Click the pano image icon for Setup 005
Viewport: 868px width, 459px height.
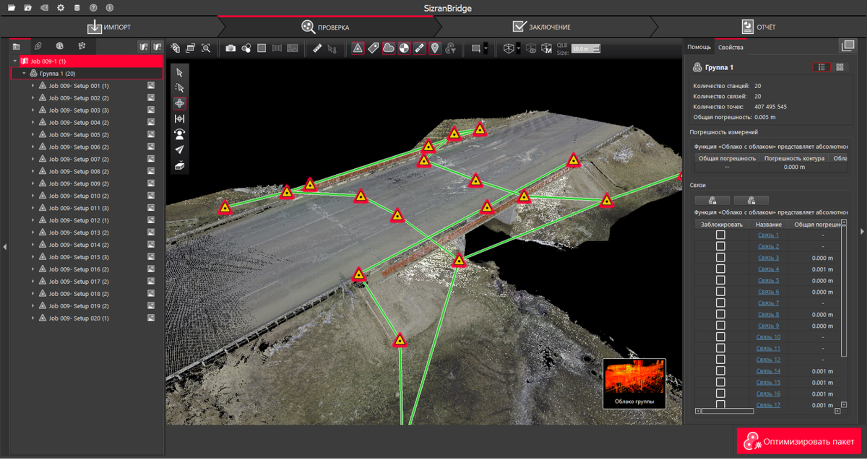click(x=151, y=135)
